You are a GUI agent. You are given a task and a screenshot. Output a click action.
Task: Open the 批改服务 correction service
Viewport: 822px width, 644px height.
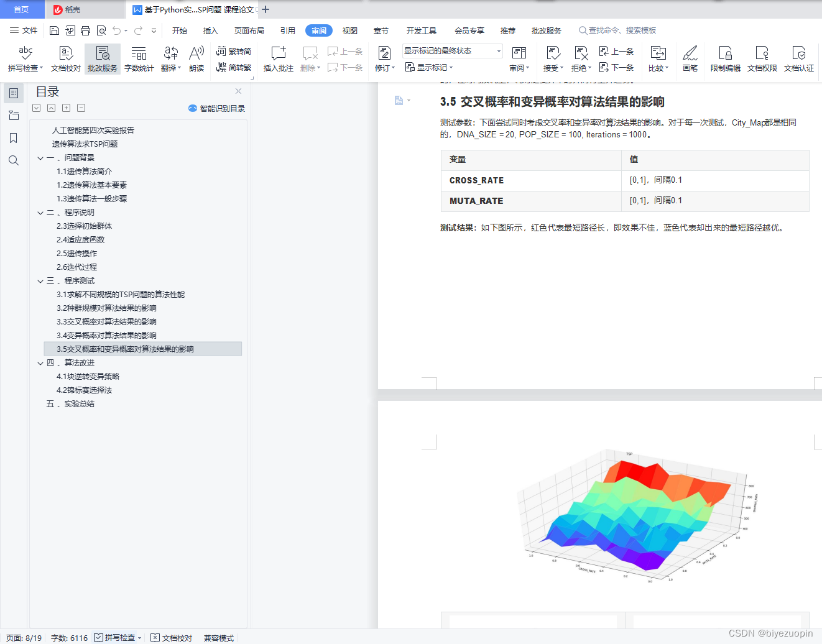[103, 59]
